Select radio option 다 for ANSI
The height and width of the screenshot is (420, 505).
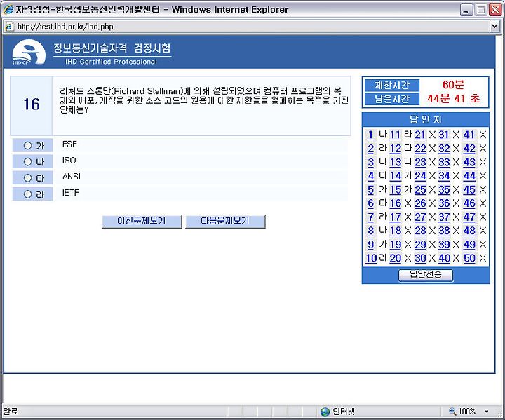tap(27, 178)
